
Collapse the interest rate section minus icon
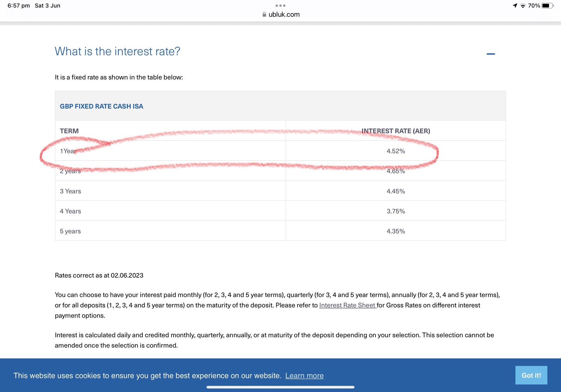pyautogui.click(x=491, y=54)
